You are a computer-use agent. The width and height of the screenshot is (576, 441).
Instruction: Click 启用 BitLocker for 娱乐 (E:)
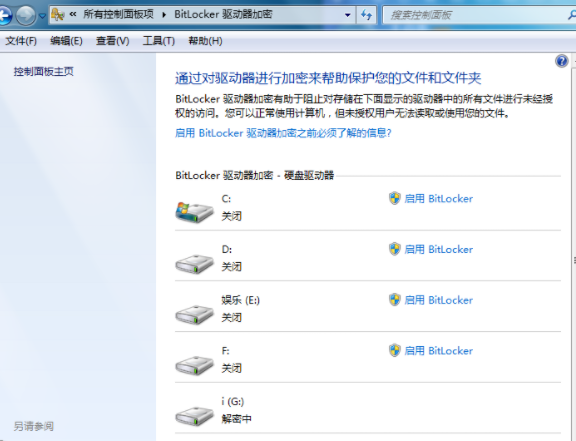438,300
